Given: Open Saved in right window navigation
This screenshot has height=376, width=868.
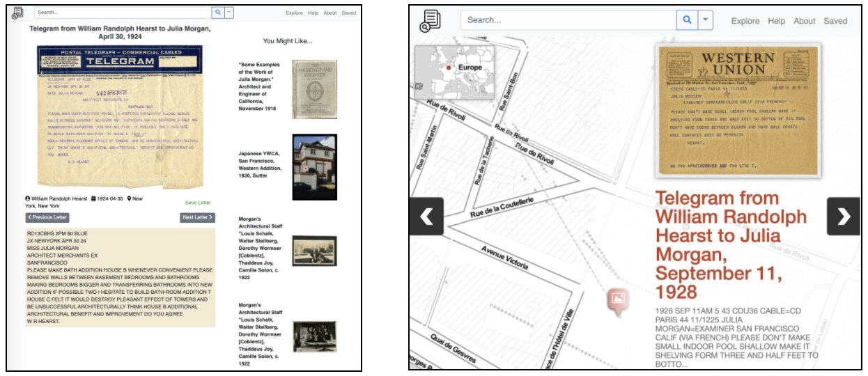Looking at the screenshot, I should pyautogui.click(x=835, y=21).
